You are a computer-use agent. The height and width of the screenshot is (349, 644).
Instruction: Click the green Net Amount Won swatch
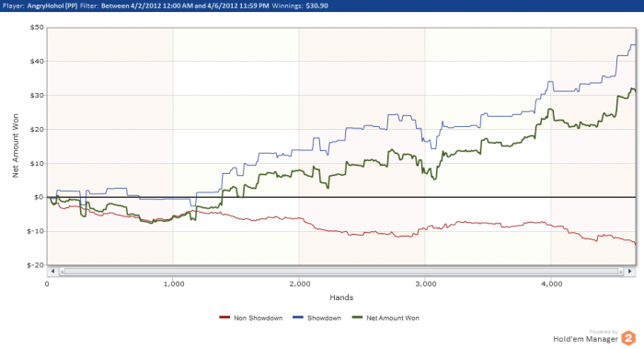click(357, 318)
